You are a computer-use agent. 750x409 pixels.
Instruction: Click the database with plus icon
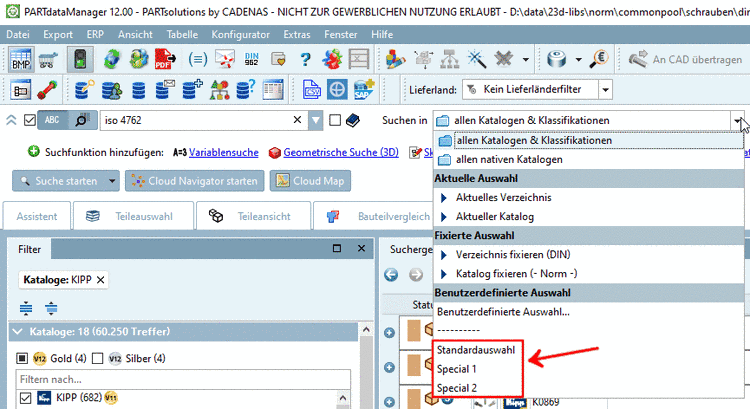click(192, 90)
